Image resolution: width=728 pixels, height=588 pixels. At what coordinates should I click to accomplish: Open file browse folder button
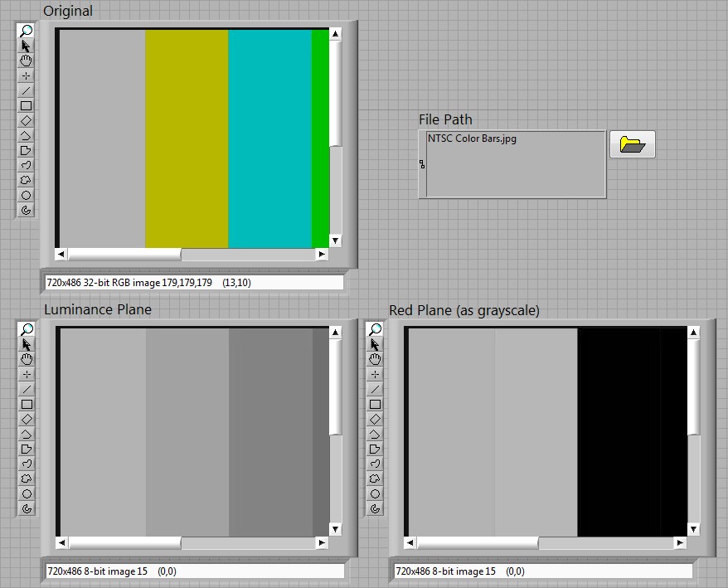pyautogui.click(x=633, y=144)
